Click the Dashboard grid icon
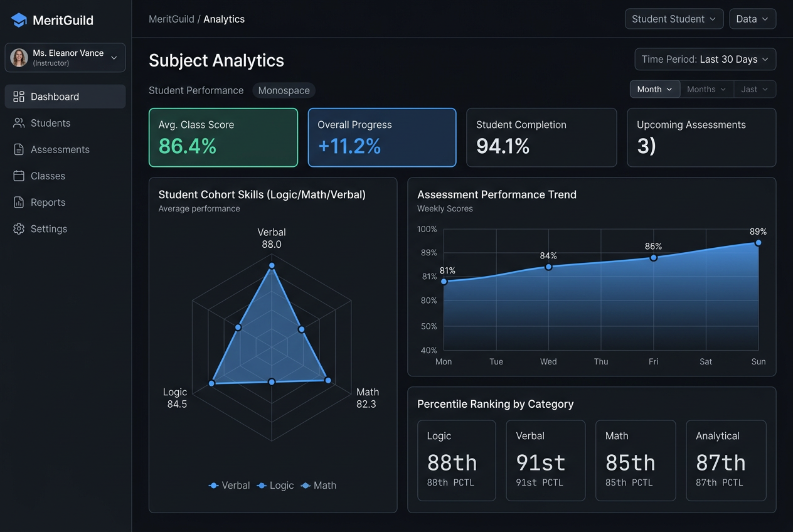This screenshot has height=532, width=793. 19,97
